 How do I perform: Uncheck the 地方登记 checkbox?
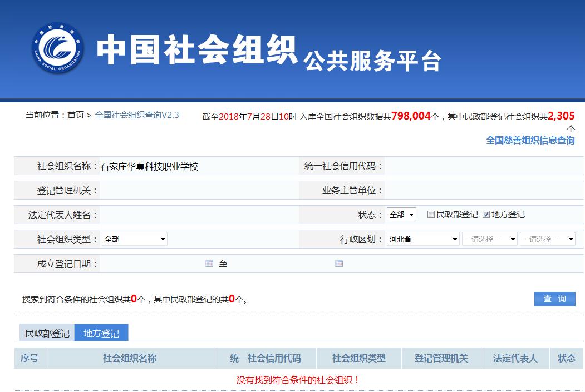tap(486, 214)
